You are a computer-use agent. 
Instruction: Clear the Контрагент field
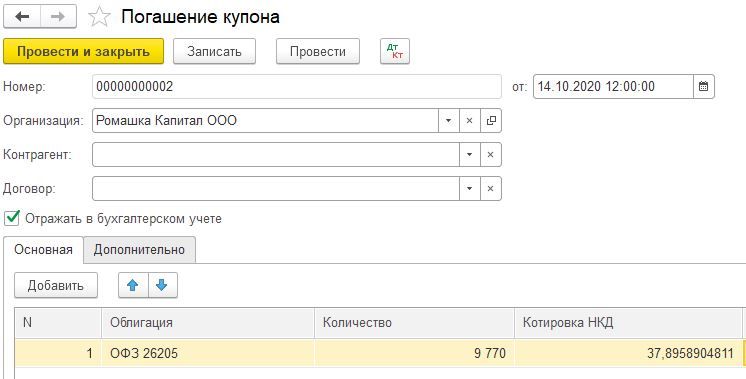click(x=491, y=155)
